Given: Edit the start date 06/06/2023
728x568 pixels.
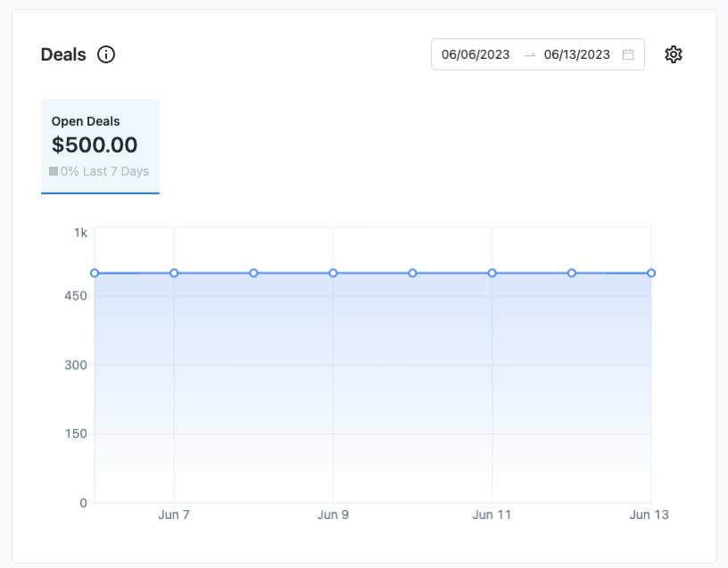Looking at the screenshot, I should [x=476, y=54].
